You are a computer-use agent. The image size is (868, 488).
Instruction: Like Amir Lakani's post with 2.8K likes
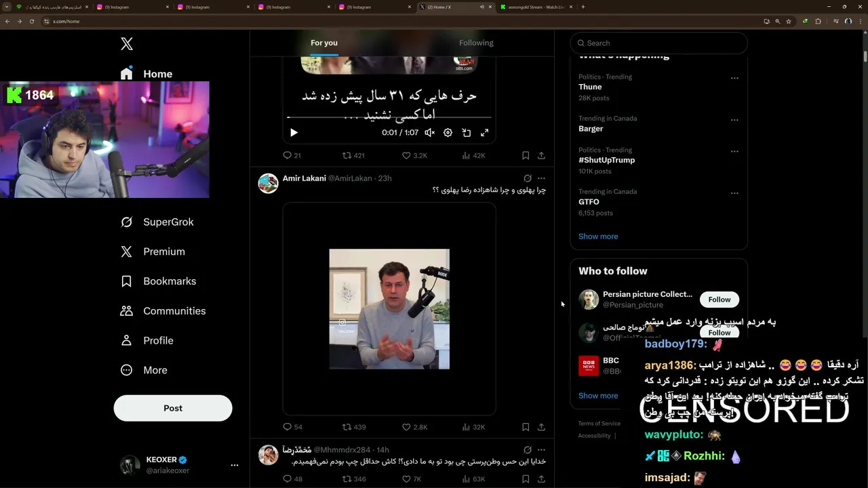pos(414,427)
